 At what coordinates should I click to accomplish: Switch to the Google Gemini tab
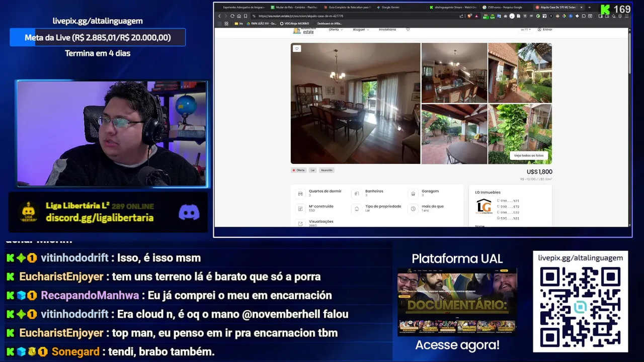click(388, 8)
